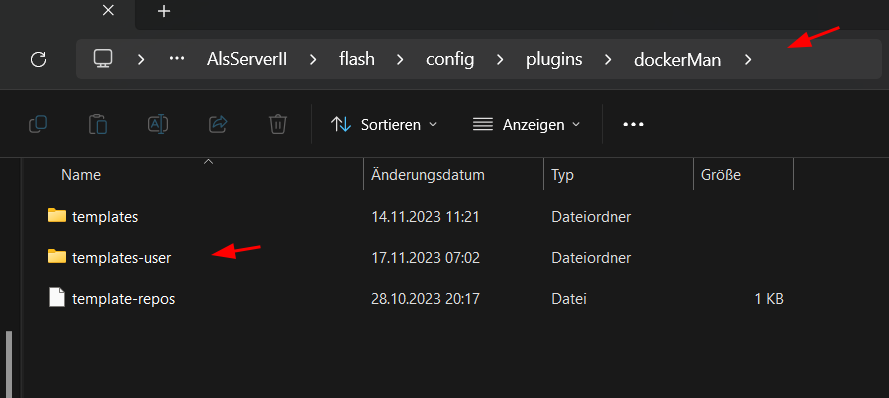Click the Share icon in toolbar
Viewport: 889px width, 398px height.
pyautogui.click(x=218, y=124)
